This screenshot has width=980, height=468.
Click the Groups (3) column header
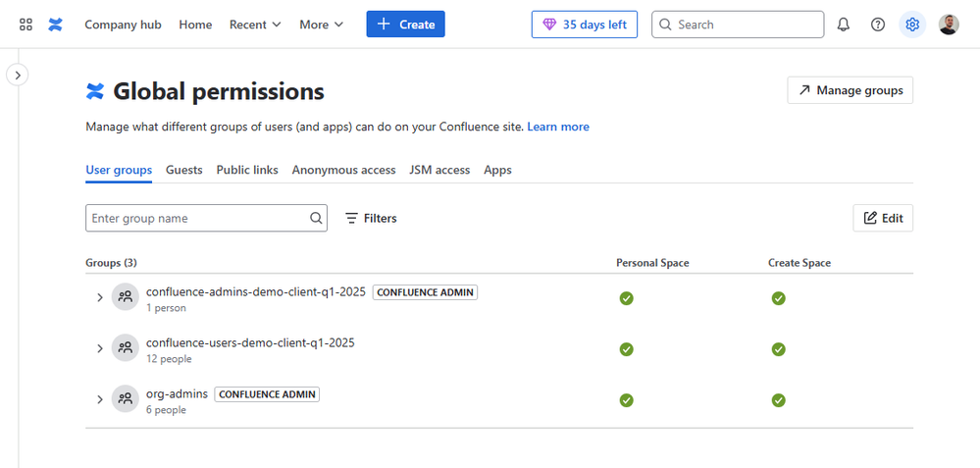[x=111, y=263]
